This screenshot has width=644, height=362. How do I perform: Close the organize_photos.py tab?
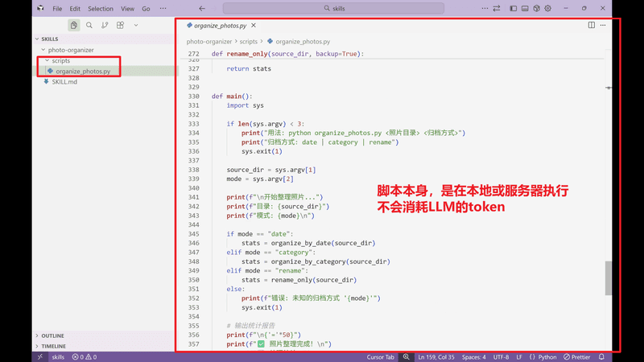click(254, 26)
